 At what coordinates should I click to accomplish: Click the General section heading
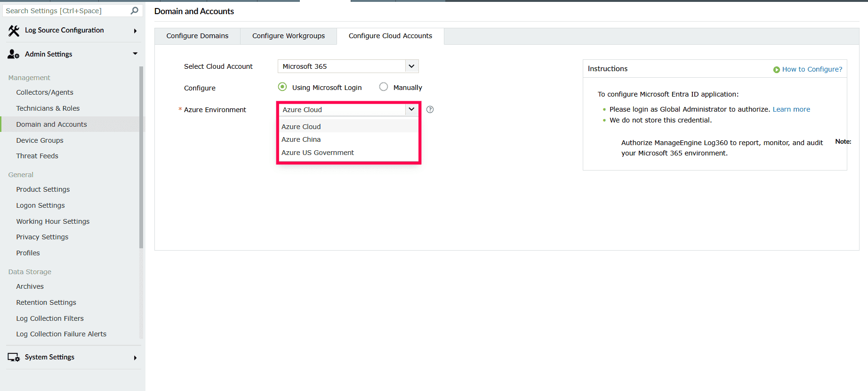tap(21, 175)
